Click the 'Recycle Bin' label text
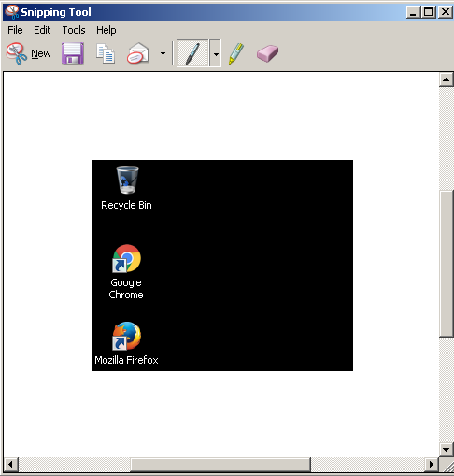454x476 pixels. coord(126,205)
